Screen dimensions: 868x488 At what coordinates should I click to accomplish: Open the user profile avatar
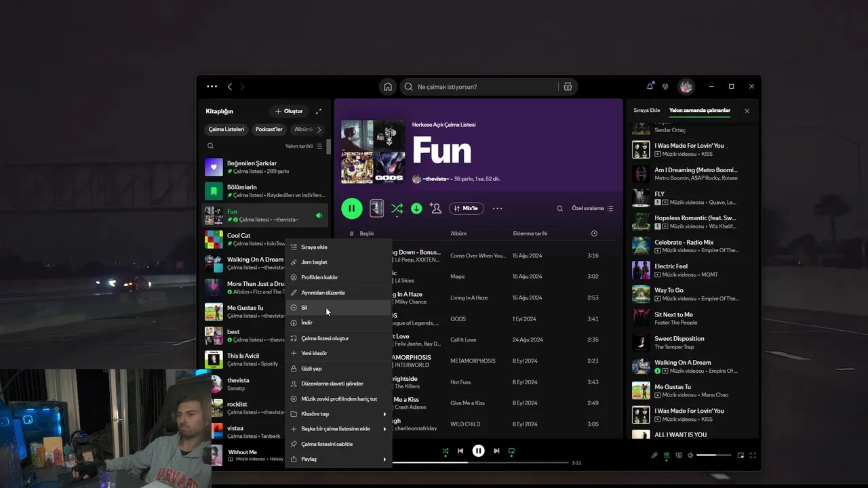pos(686,87)
